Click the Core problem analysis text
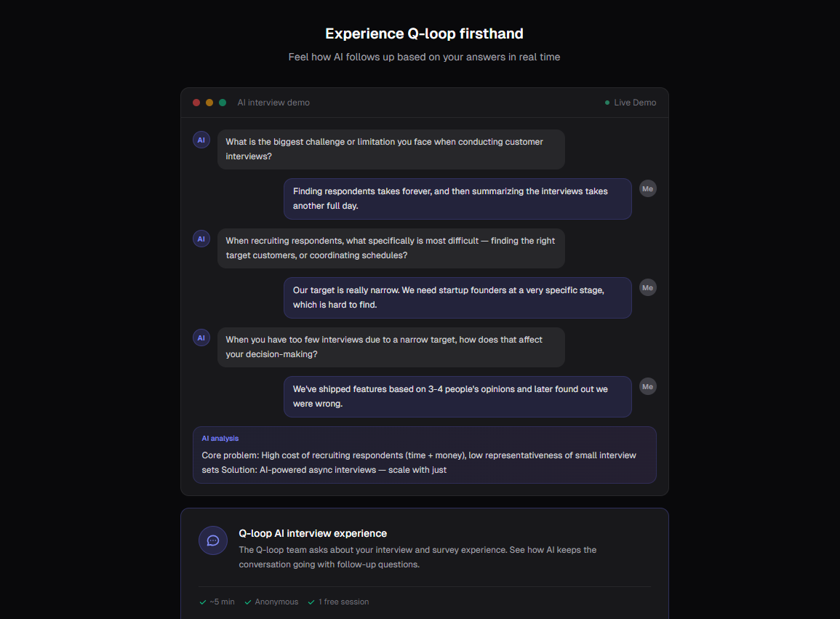The width and height of the screenshot is (840, 619). point(419,463)
